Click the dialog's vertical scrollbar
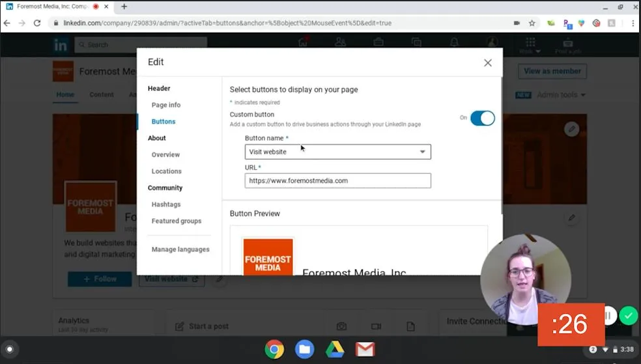641x364 pixels. (x=500, y=143)
